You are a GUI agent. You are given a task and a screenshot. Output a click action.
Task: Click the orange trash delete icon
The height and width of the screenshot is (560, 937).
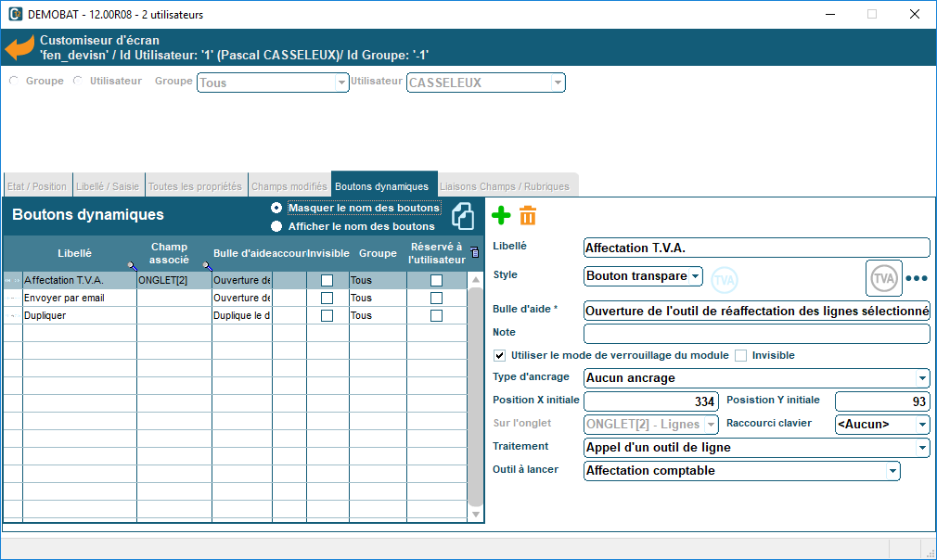528,216
